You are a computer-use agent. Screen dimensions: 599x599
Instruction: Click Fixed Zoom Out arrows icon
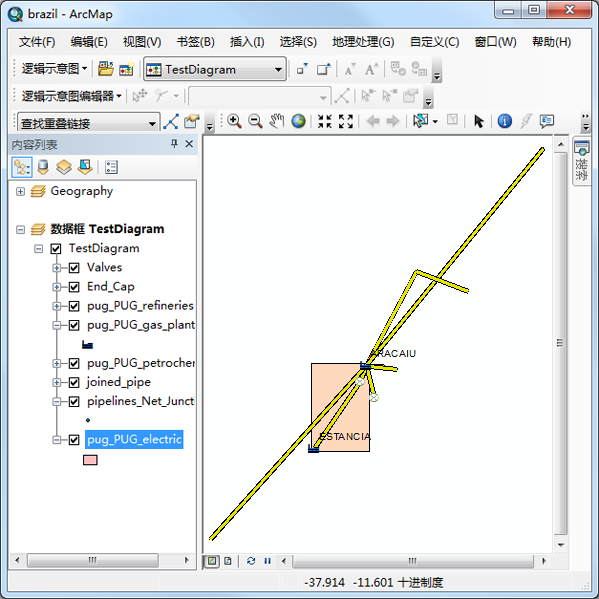pyautogui.click(x=346, y=121)
